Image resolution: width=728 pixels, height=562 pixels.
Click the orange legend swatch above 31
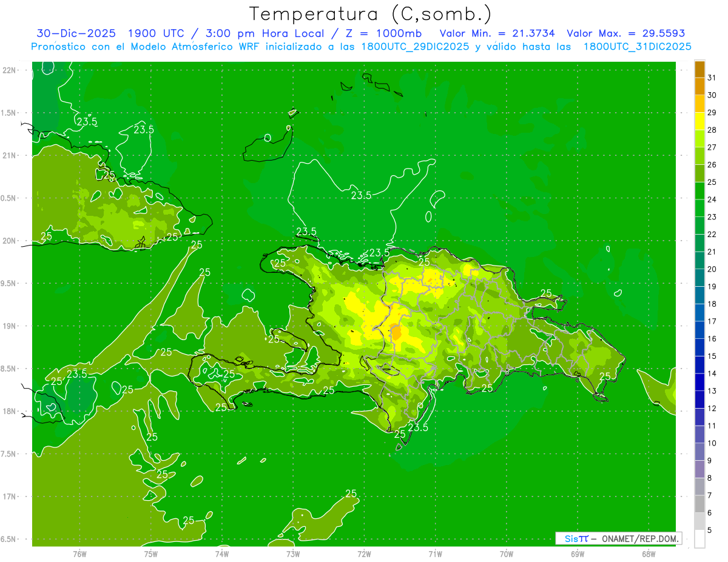pos(699,69)
